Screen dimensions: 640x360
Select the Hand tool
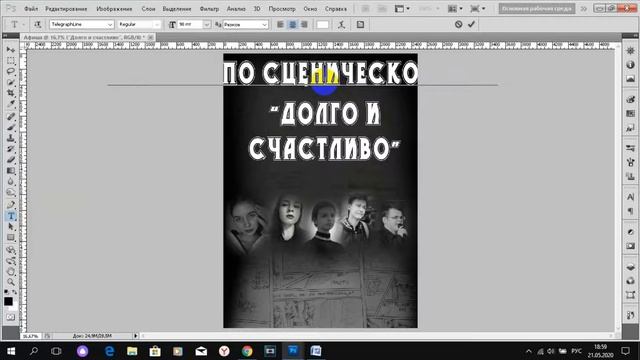(11, 271)
